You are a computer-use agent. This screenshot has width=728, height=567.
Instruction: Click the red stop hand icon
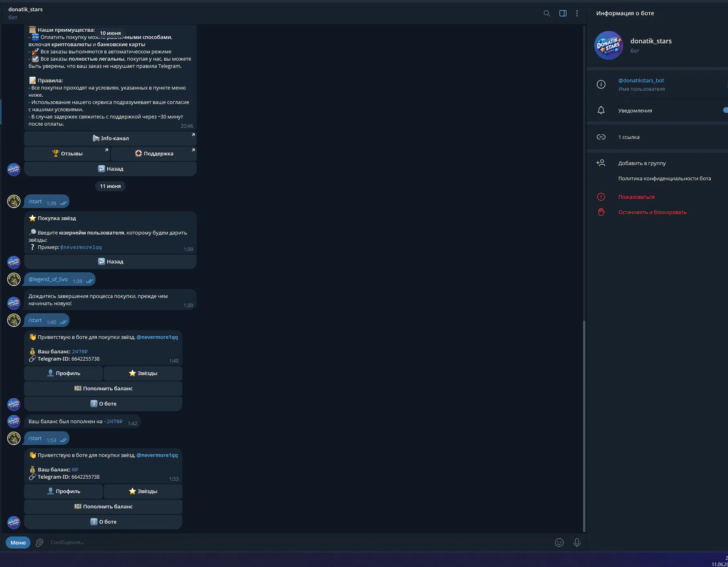tap(601, 212)
